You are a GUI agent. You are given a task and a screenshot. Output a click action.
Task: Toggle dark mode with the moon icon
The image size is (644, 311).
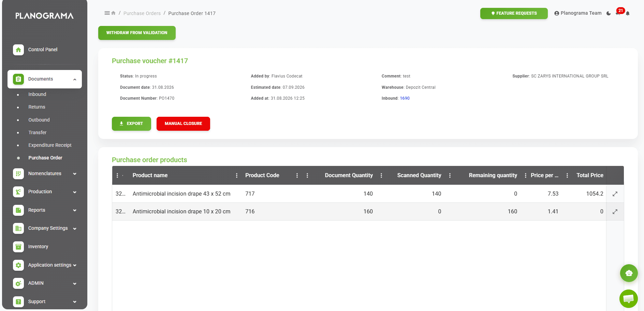coord(609,13)
